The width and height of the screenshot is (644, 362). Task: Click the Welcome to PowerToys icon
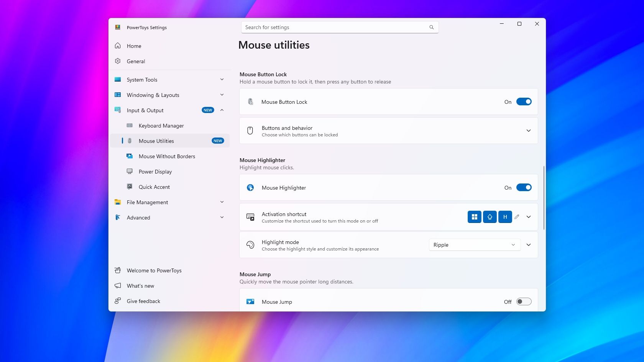118,270
